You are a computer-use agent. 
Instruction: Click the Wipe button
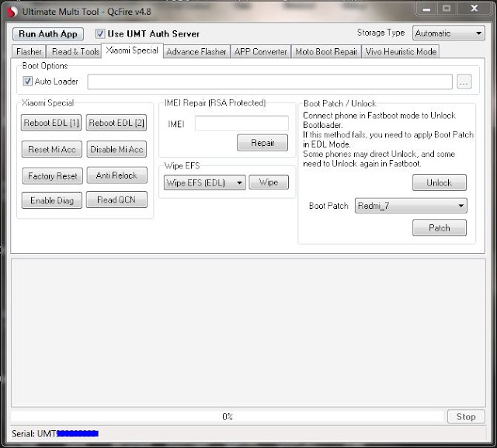[x=269, y=182]
